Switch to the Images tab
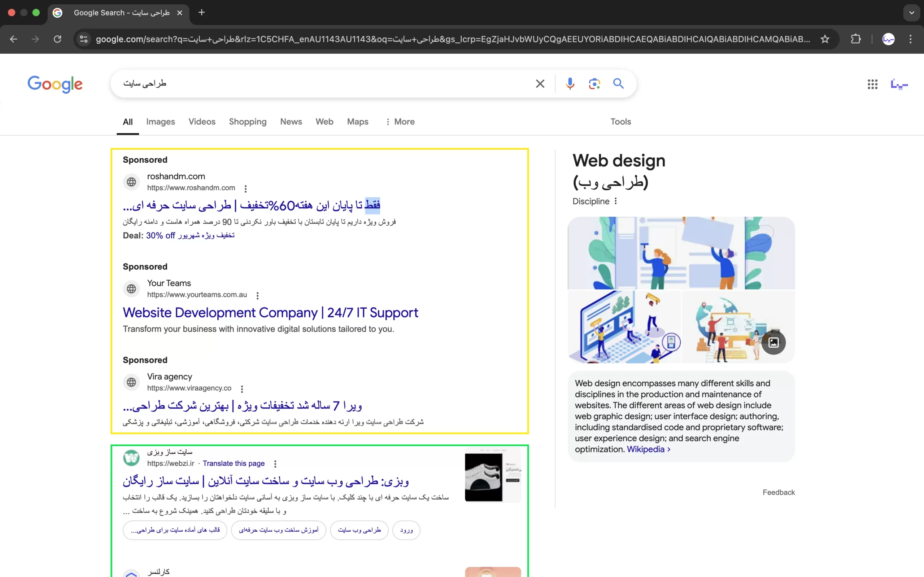The width and height of the screenshot is (924, 577). (160, 122)
